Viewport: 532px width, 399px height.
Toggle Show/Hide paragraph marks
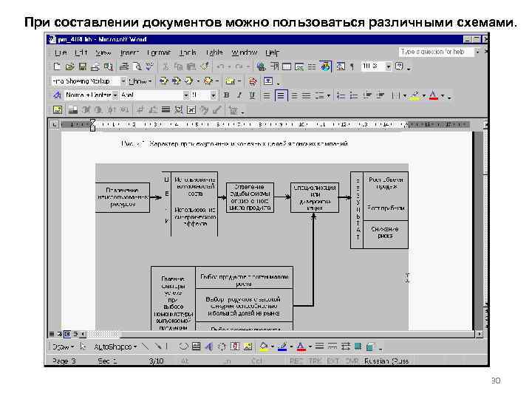(352, 66)
